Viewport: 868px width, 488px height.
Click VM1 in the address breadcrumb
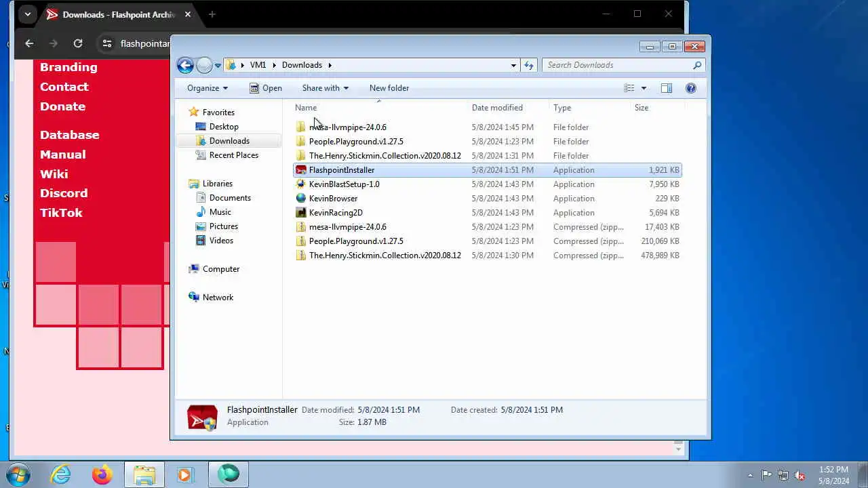pyautogui.click(x=258, y=65)
